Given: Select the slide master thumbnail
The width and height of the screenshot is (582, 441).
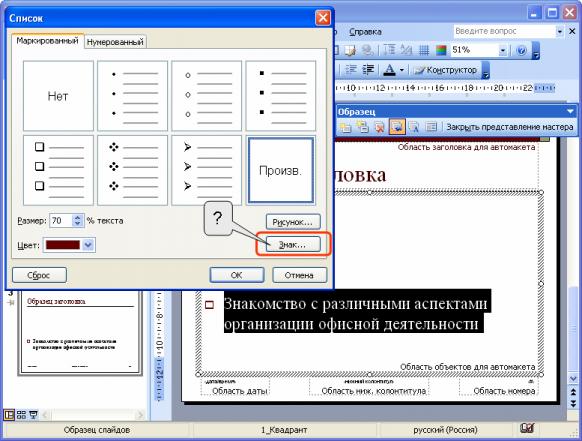Looking at the screenshot, I should [x=80, y=332].
